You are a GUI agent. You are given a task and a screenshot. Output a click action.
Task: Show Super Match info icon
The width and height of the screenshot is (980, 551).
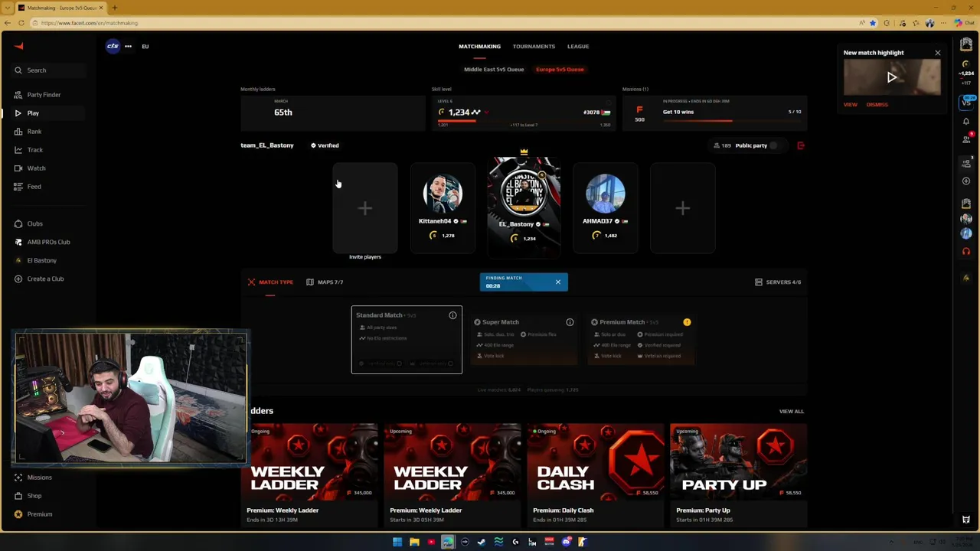coord(570,322)
